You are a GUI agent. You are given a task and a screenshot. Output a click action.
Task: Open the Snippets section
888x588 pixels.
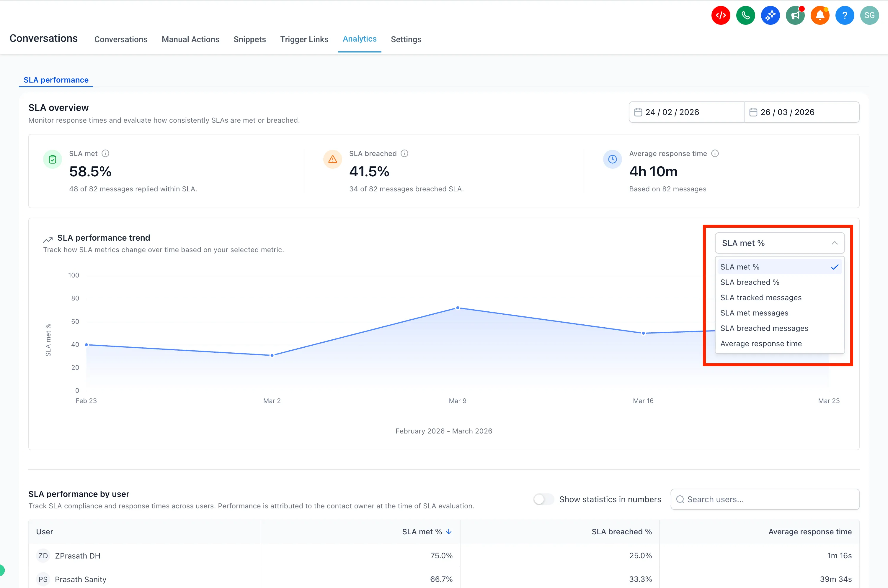249,40
